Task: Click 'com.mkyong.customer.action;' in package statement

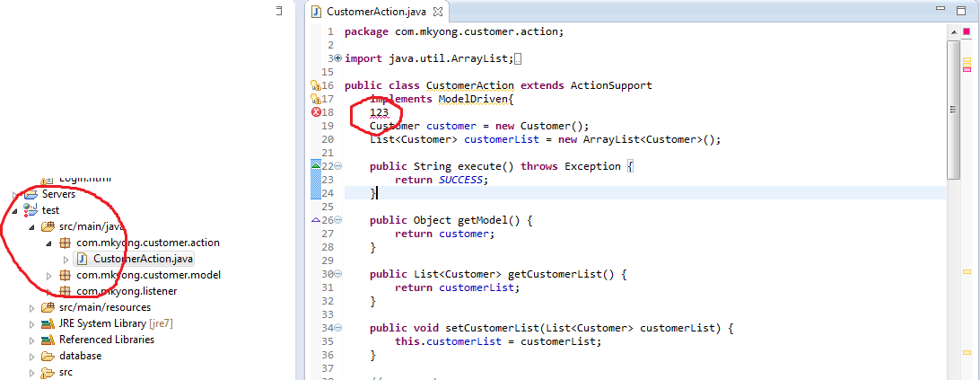Action: (479, 32)
